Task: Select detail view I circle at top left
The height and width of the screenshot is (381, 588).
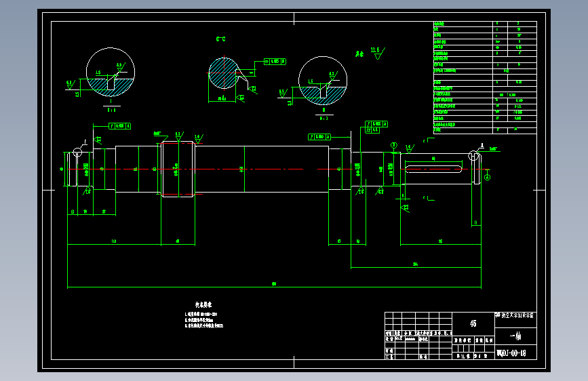Action: (x=111, y=72)
